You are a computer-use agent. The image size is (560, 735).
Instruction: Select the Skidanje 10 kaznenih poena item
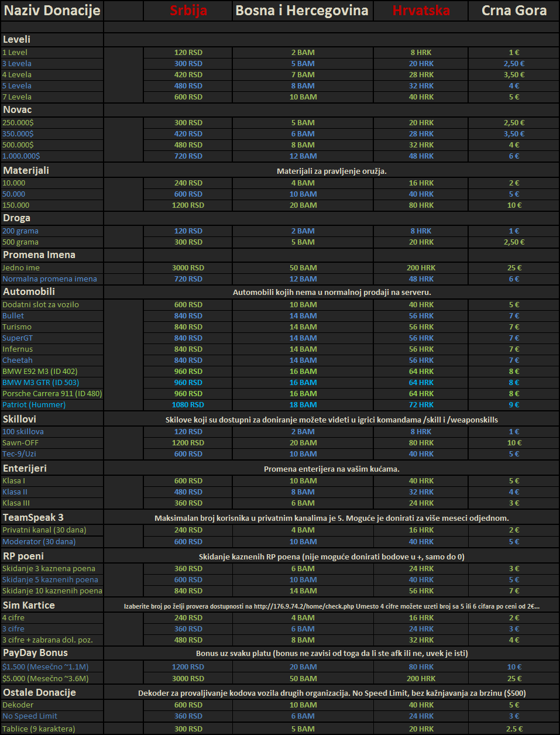coord(52,591)
